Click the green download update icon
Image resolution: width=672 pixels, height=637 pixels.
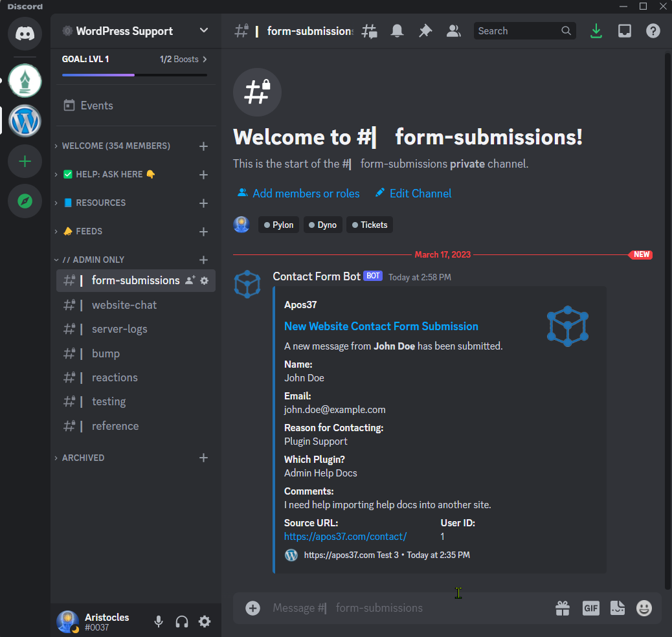click(x=596, y=30)
